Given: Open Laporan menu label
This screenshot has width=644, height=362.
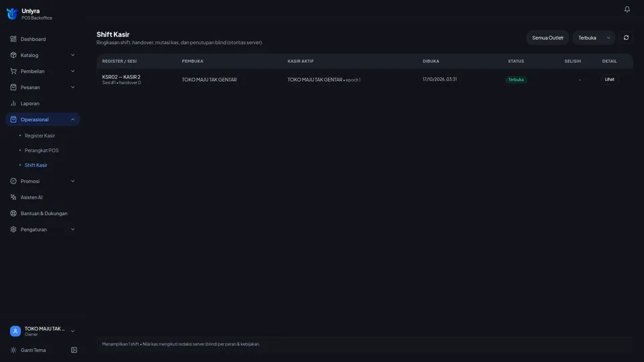Looking at the screenshot, I should click(x=30, y=103).
